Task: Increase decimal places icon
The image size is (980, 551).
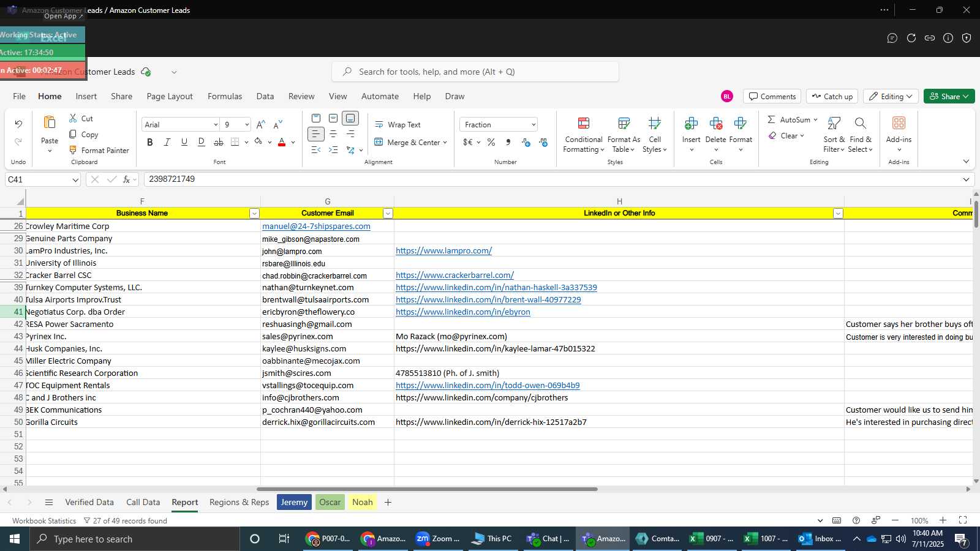Action: click(x=526, y=142)
